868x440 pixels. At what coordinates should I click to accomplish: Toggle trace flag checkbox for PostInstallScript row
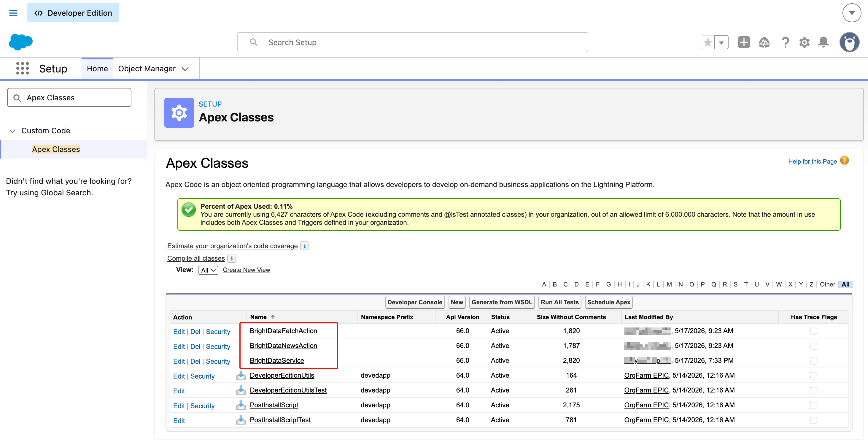coord(813,405)
